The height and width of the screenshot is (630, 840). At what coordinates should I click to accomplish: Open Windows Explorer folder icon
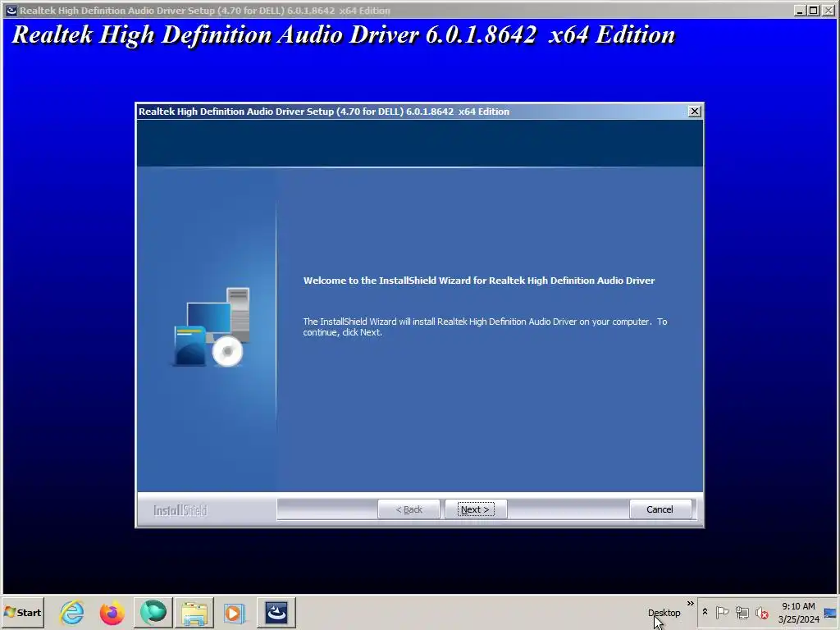coord(194,613)
